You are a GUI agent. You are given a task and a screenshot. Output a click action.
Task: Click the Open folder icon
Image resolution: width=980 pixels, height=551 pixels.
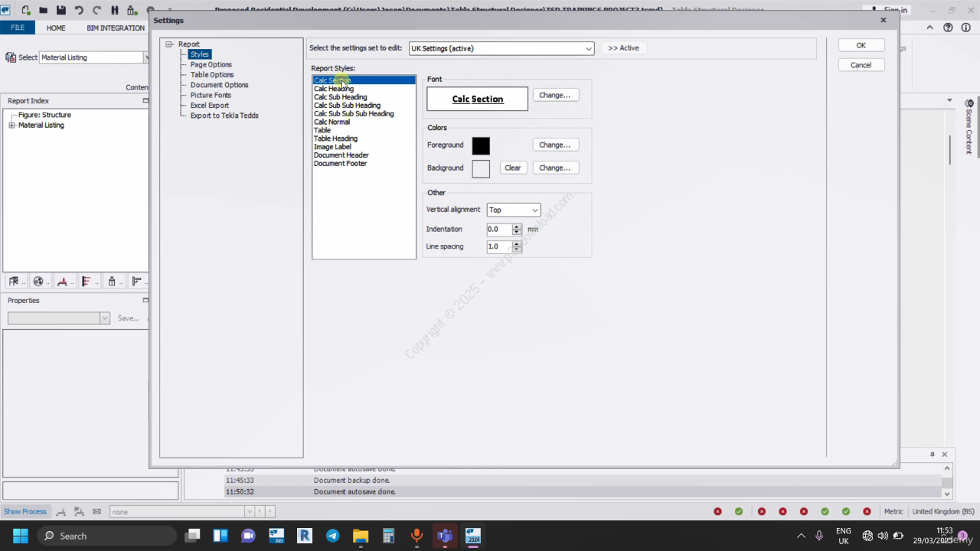coord(44,10)
